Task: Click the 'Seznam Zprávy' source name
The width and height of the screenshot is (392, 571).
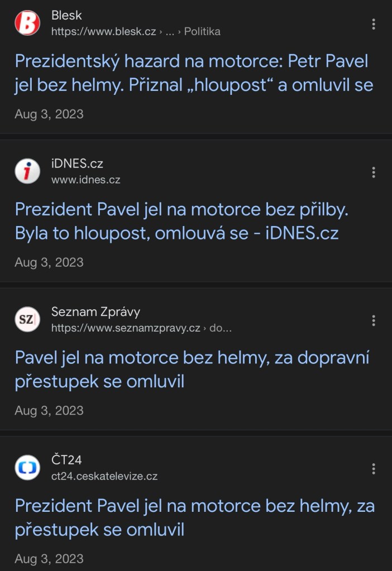Action: 95,311
